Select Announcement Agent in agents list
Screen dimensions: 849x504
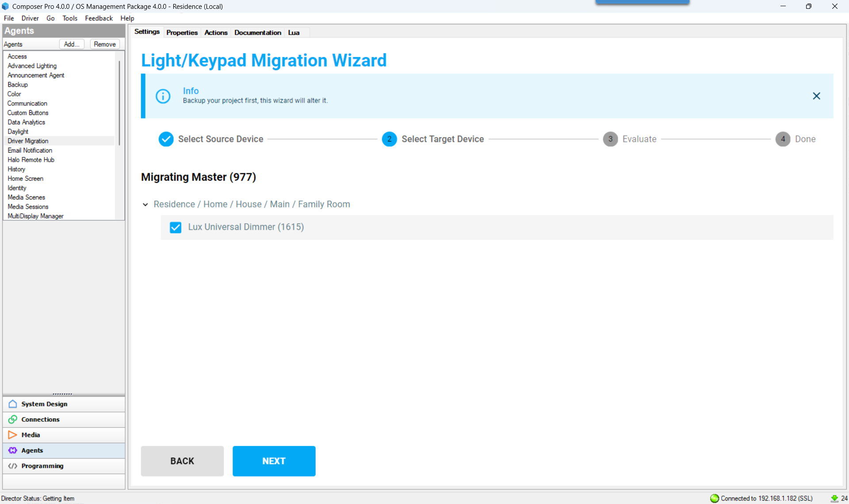pyautogui.click(x=36, y=75)
